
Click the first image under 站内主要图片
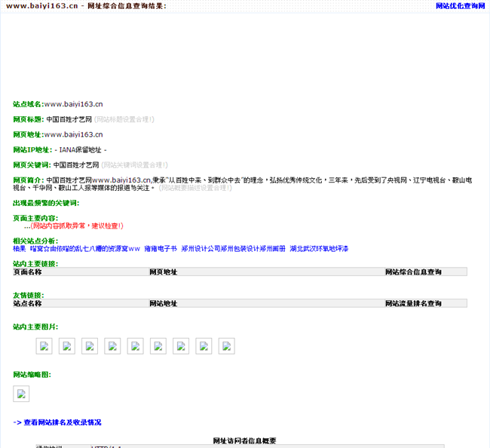pyautogui.click(x=45, y=346)
